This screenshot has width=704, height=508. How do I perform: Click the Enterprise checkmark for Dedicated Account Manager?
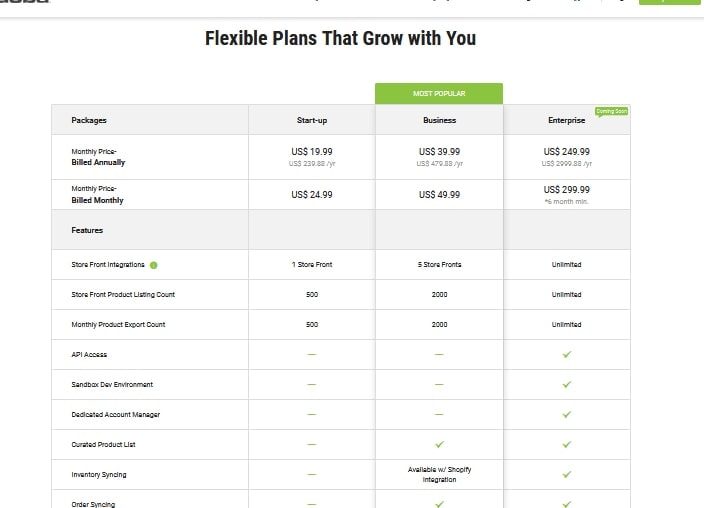click(x=566, y=414)
